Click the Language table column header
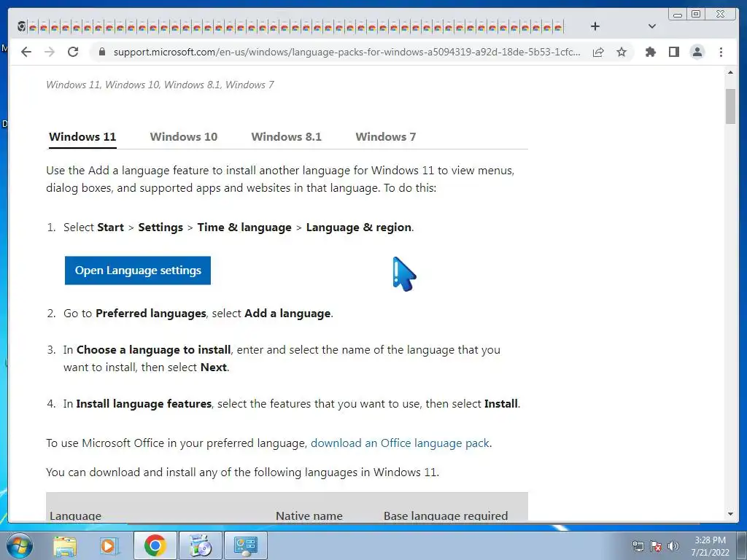 click(75, 516)
